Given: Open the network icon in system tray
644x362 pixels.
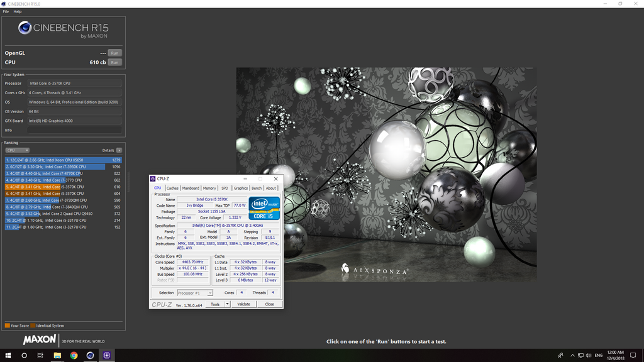Looking at the screenshot, I should (x=580, y=356).
